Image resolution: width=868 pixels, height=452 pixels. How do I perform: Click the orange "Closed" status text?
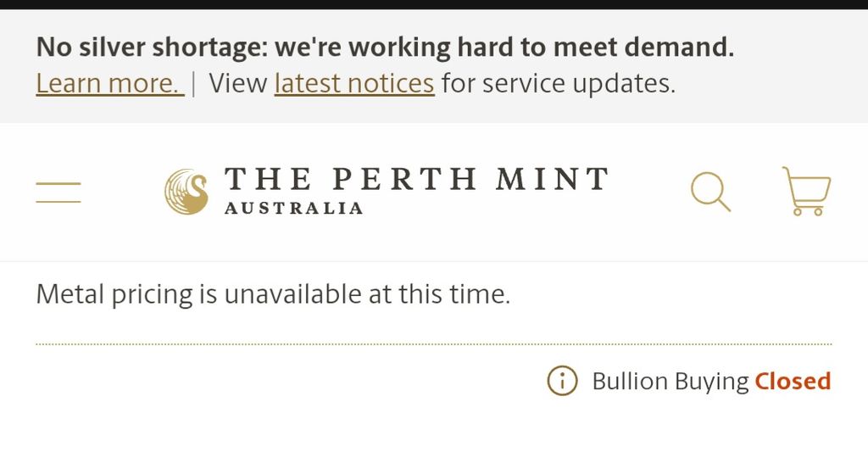tap(793, 381)
